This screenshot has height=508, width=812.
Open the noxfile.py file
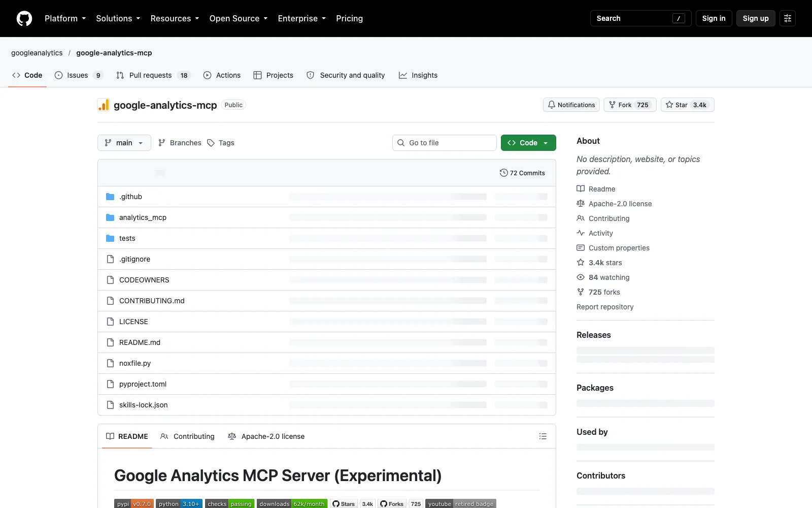point(135,363)
